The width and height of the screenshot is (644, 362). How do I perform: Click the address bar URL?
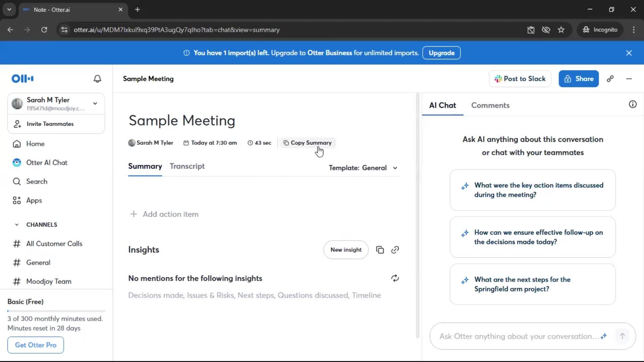[x=177, y=30]
